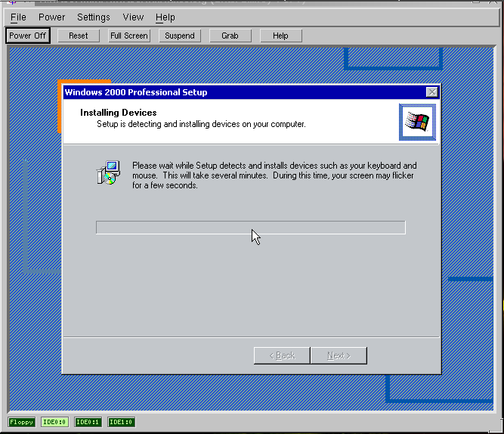Click the disabled Next button

point(339,355)
